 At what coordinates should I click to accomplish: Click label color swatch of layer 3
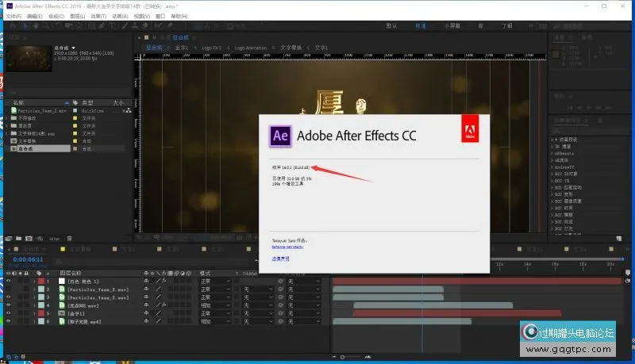41,297
